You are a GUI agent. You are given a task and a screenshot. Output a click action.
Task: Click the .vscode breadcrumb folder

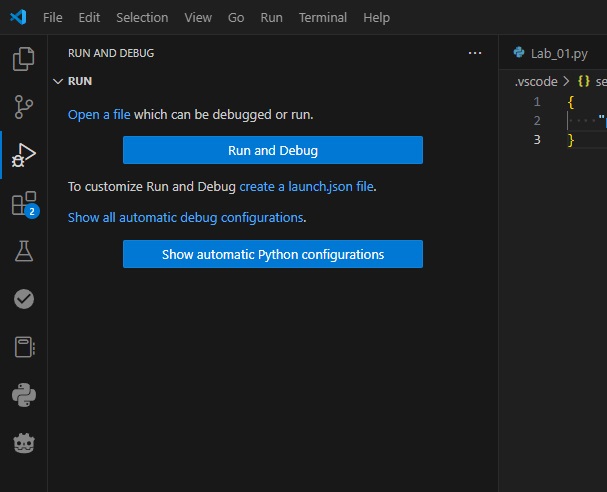pos(537,81)
